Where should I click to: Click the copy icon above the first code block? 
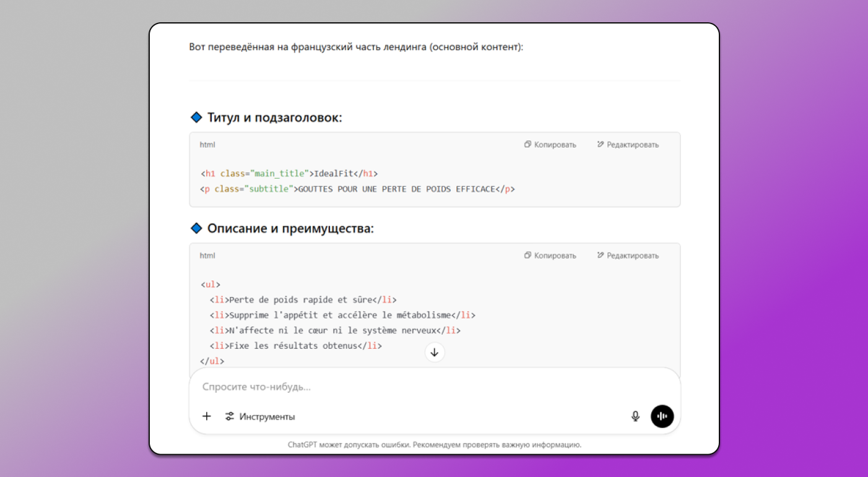[x=528, y=144]
